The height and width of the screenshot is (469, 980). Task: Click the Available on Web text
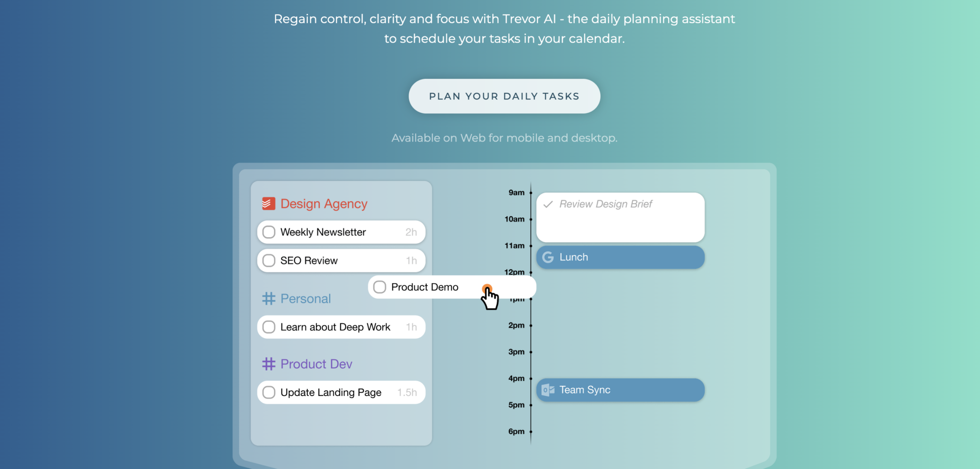click(504, 138)
